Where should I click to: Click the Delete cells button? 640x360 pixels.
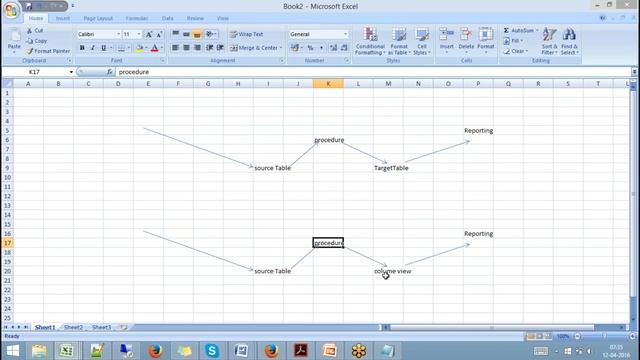(466, 40)
